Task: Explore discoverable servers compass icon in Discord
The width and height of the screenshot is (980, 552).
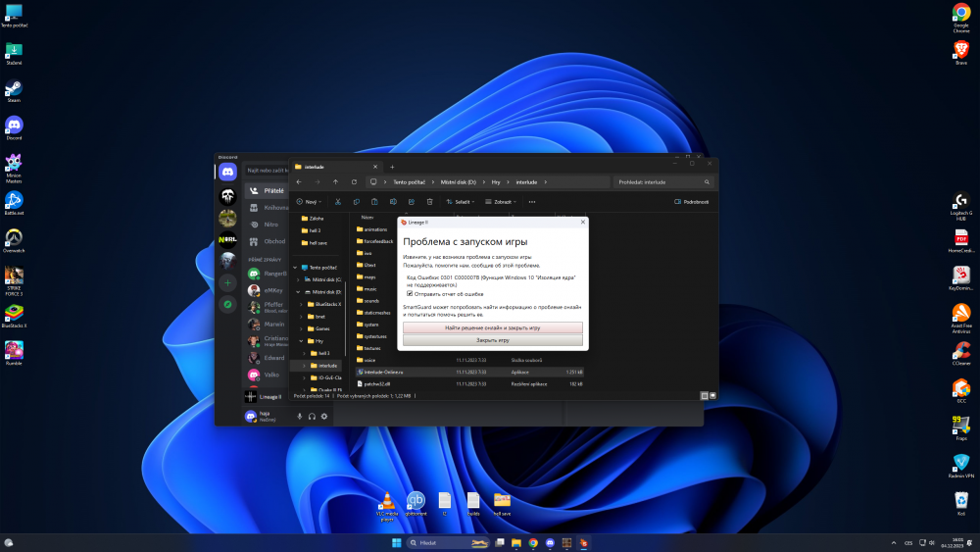Action: (x=227, y=305)
